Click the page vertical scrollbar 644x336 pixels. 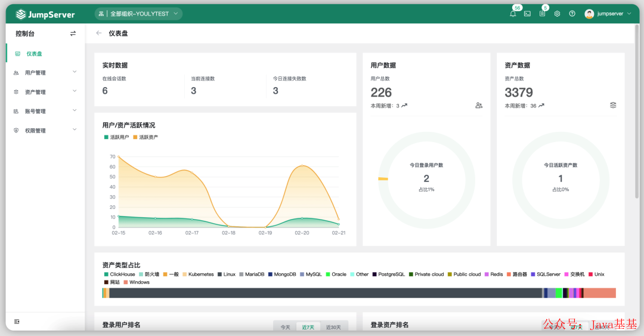(637, 111)
